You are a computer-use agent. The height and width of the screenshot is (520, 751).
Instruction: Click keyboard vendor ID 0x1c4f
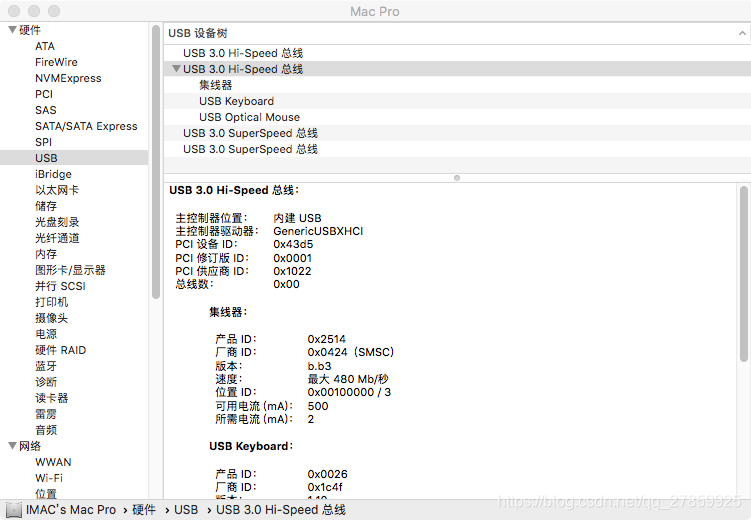[325, 487]
